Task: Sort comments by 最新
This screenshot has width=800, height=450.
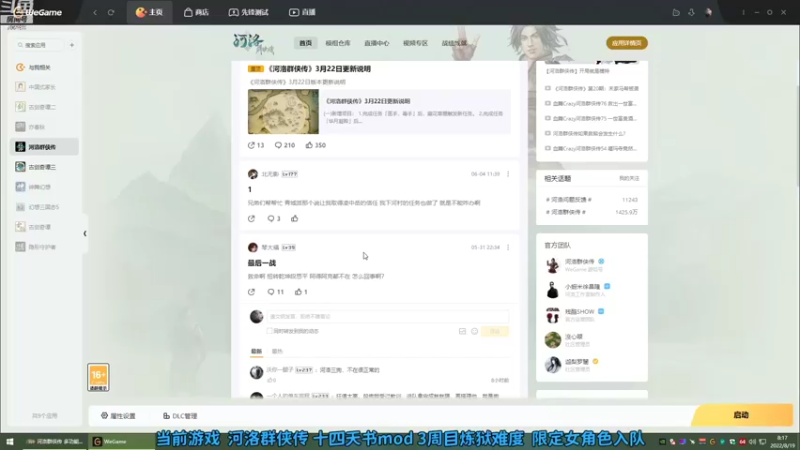Action: (256, 352)
